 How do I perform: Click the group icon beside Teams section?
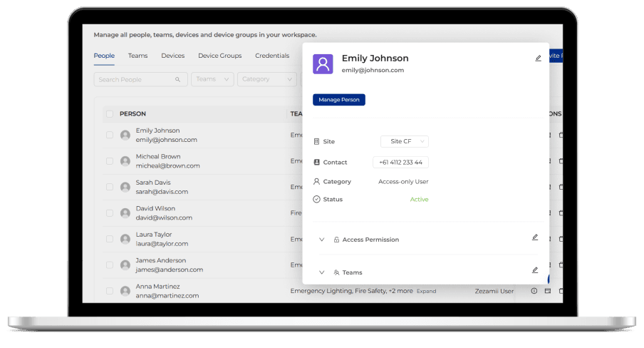(336, 272)
